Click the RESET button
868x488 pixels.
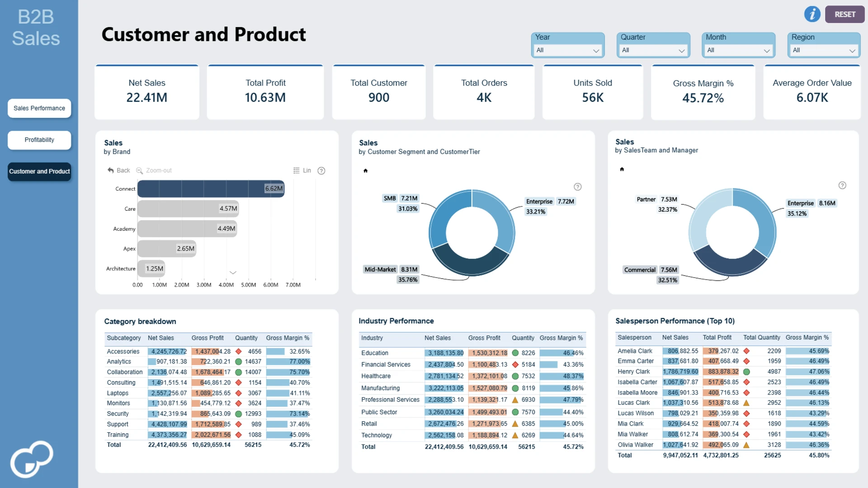(844, 14)
